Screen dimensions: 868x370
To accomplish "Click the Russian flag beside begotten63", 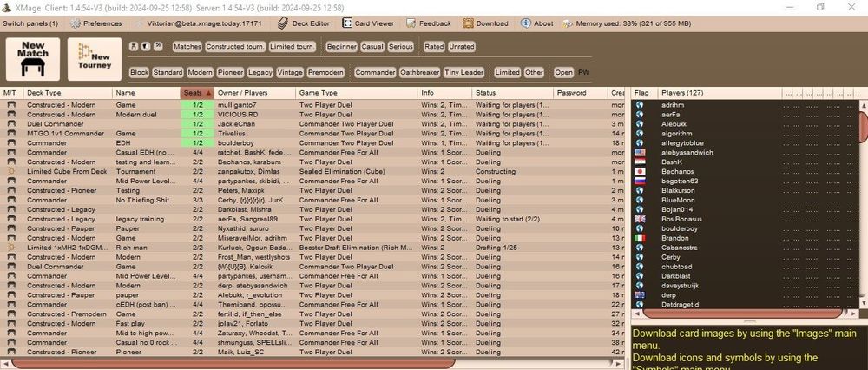I will [640, 182].
